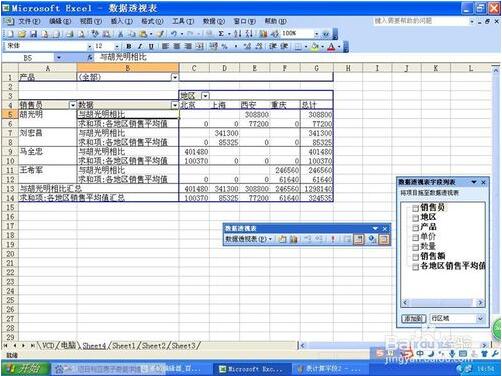Viewport: 502px width, 376px height.
Task: Click Format Report on the PivotTable toolbar
Action: click(282, 239)
